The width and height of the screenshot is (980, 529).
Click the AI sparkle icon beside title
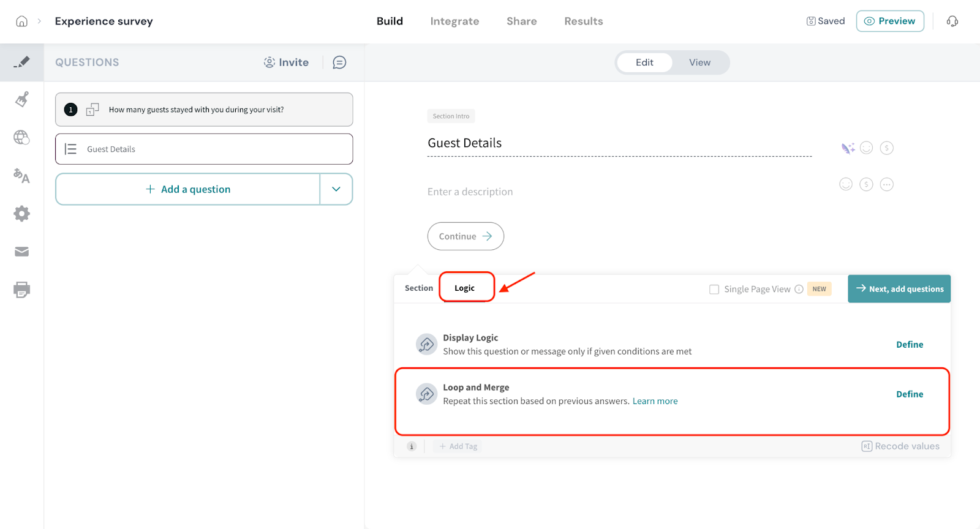click(x=848, y=148)
